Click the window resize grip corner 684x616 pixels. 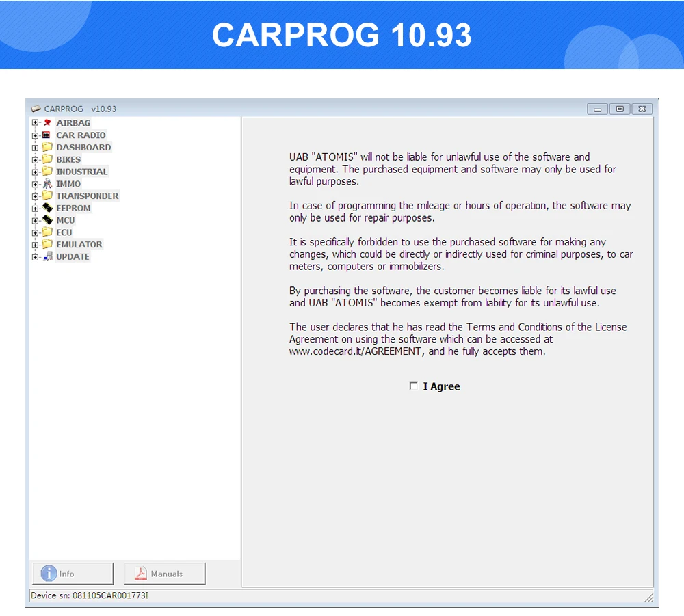tap(648, 598)
